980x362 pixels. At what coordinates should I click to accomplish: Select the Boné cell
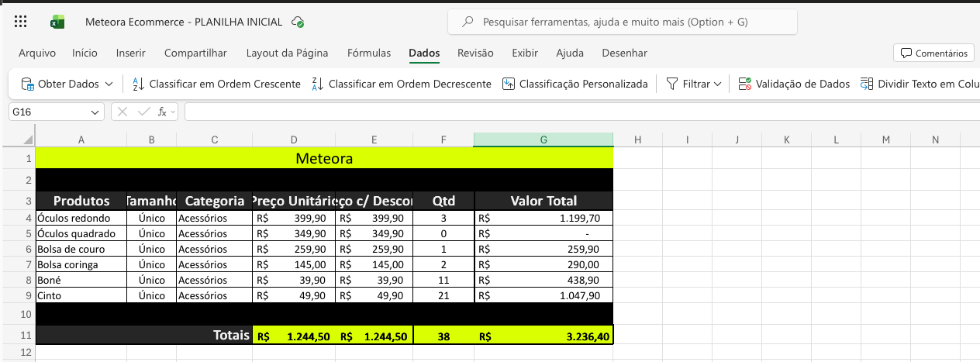[x=81, y=280]
